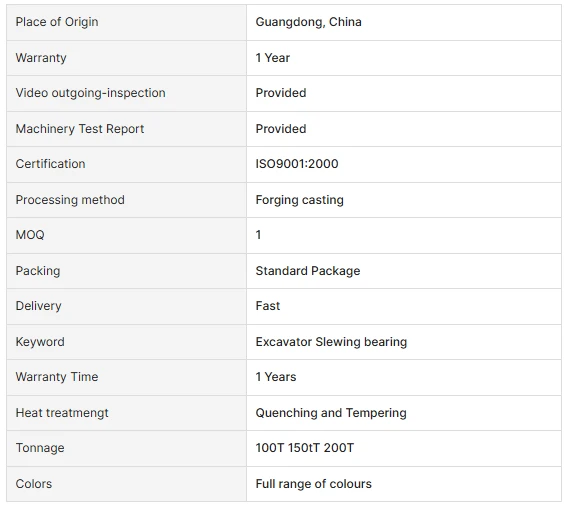
Task: Select the '100T 150tT 200T' tonnage value
Action: click(304, 448)
